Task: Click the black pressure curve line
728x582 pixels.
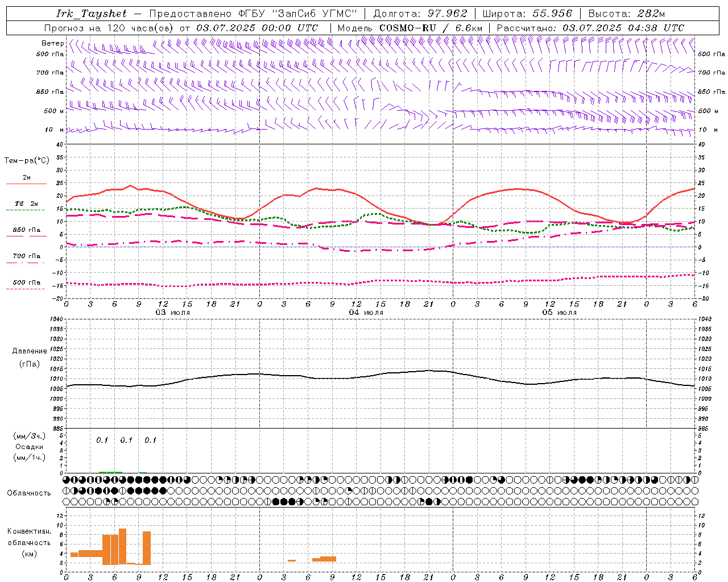Action: pos(381,374)
